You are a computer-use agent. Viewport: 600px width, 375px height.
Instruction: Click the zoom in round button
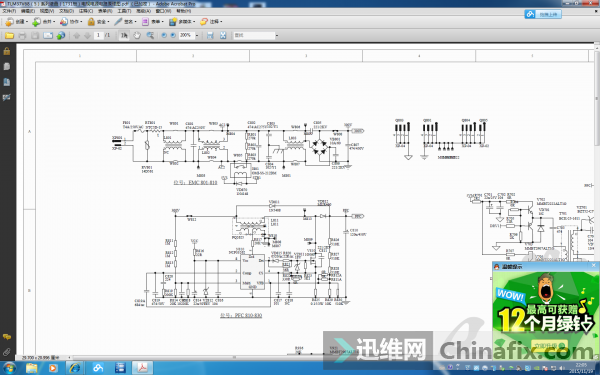tap(173, 35)
